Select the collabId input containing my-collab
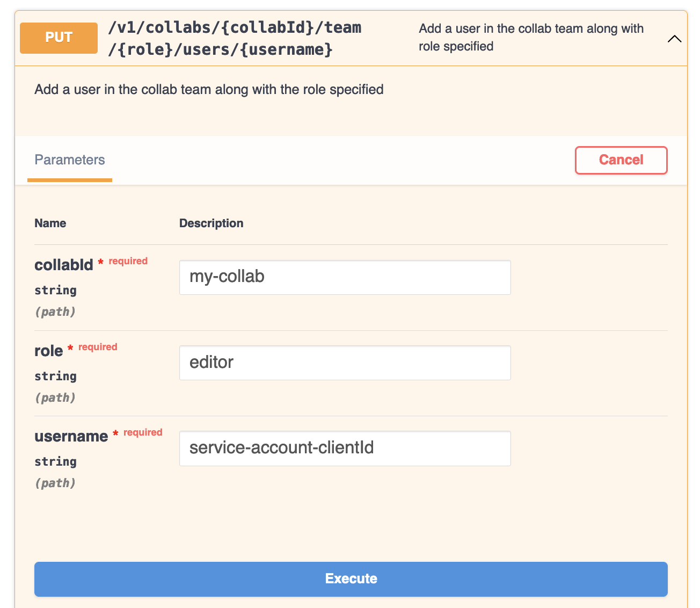 [345, 277]
